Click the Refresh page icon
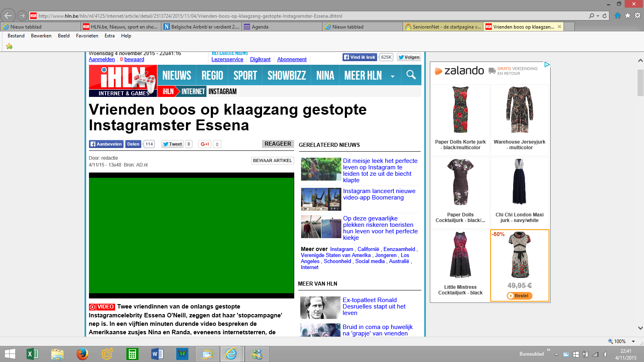 [x=605, y=16]
